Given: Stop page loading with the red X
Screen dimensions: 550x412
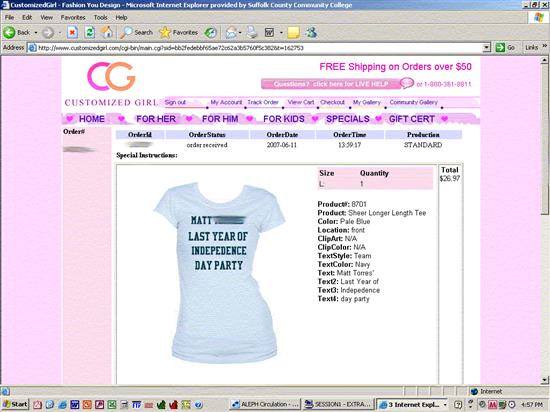Looking at the screenshot, I should 72,33.
